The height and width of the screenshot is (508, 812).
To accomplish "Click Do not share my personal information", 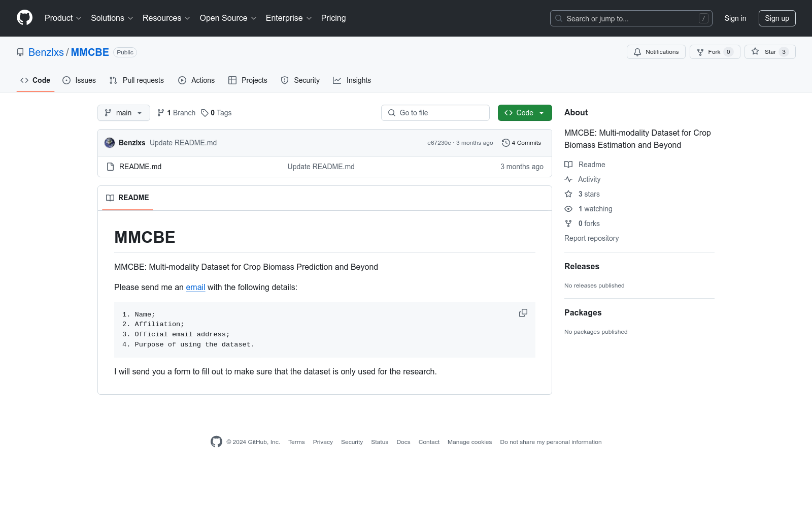I will point(551,442).
